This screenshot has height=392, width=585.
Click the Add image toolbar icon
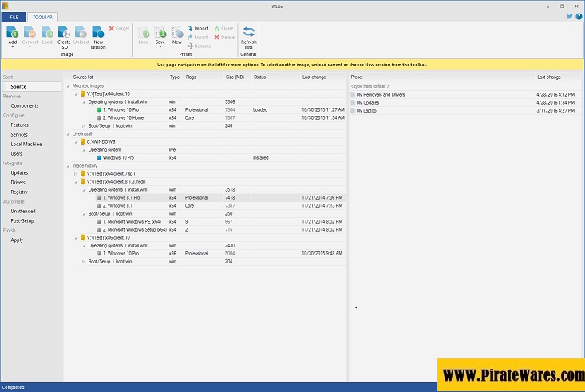coord(12,32)
